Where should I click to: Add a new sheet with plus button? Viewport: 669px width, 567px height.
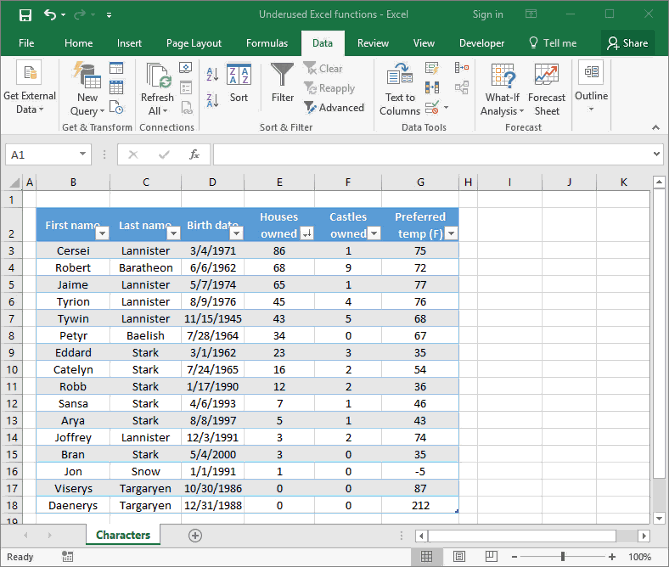click(x=195, y=535)
